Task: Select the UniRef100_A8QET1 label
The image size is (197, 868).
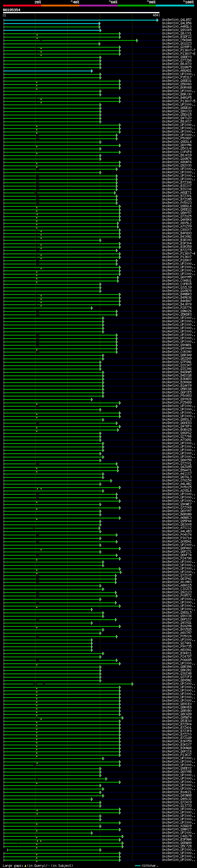Action: [176, 192]
